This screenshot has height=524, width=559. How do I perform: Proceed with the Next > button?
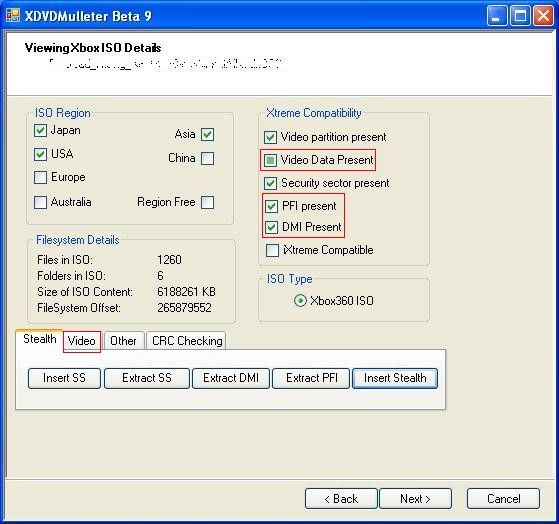click(x=415, y=499)
